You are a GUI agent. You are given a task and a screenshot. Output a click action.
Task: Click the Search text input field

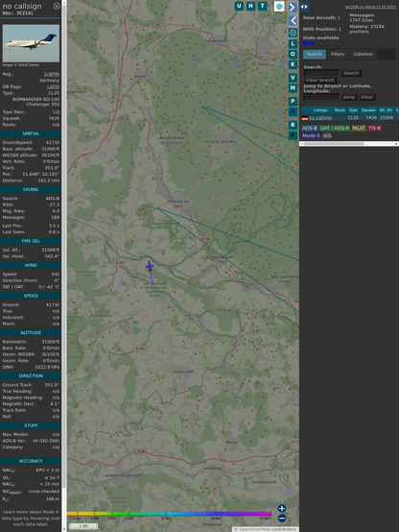tap(321, 73)
